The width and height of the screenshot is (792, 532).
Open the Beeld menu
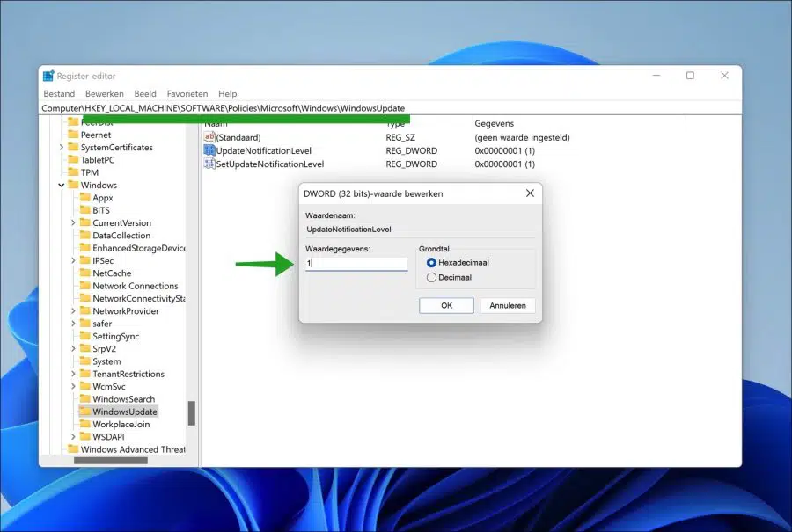coord(145,94)
